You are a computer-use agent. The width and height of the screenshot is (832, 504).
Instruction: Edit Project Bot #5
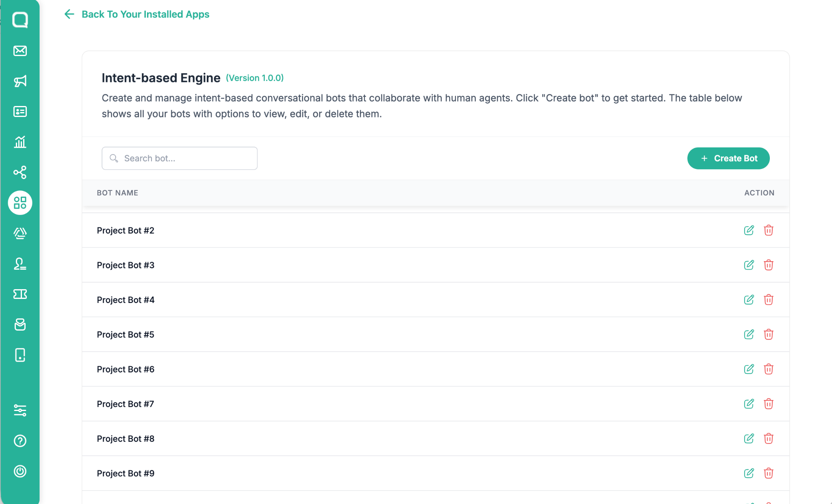749,334
